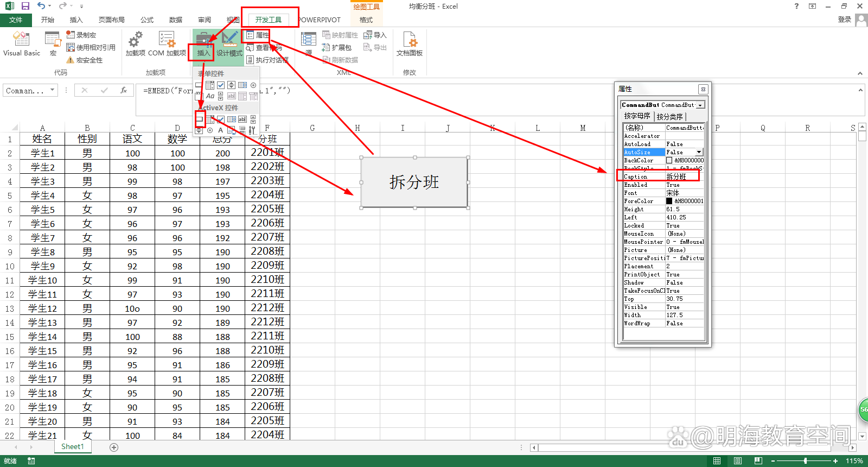Viewport: 868px width, 467px height.
Task: Zoom in with plus button
Action: point(835,460)
